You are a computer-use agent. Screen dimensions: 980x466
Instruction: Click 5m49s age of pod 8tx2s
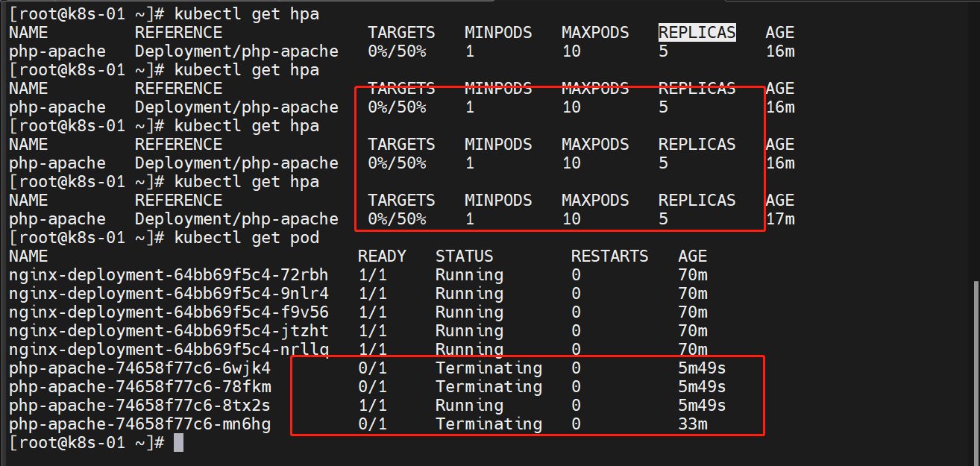(702, 406)
